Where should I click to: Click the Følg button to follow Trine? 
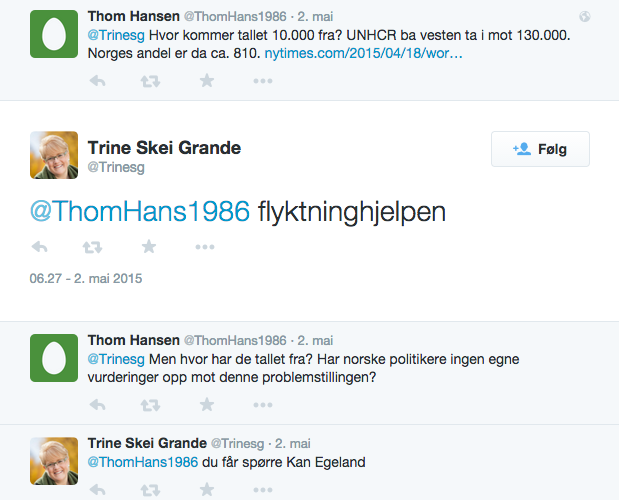pyautogui.click(x=540, y=149)
